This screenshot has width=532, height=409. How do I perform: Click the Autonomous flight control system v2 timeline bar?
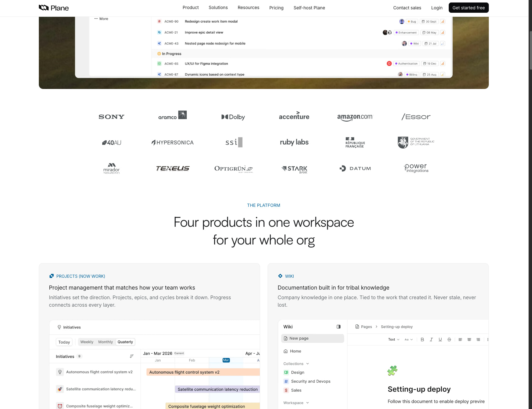(203, 372)
